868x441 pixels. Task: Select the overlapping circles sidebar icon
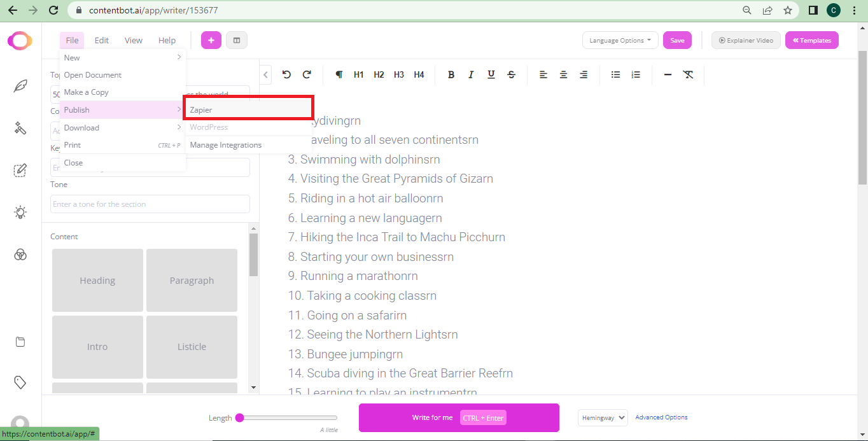[x=20, y=255]
